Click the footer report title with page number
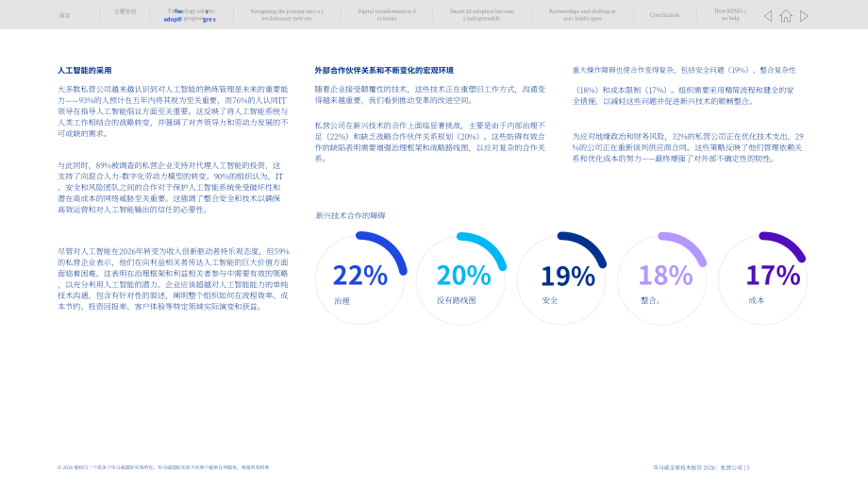Image resolution: width=868 pixels, height=489 pixels. coord(701,467)
